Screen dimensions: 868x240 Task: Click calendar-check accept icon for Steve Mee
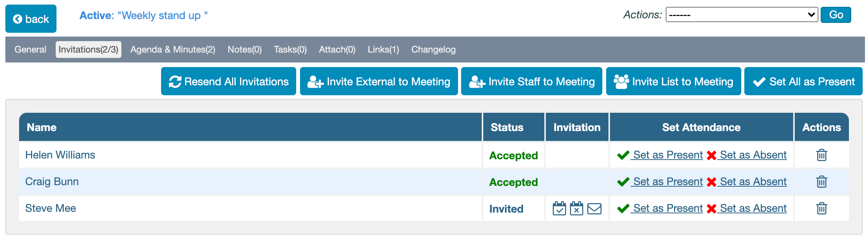(x=559, y=208)
